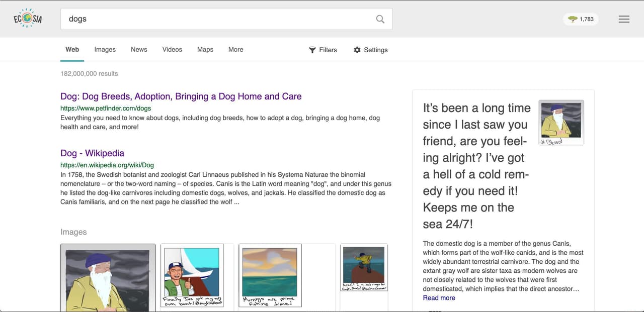The height and width of the screenshot is (312, 644).
Task: Focus the search box containing dogs
Action: [226, 19]
